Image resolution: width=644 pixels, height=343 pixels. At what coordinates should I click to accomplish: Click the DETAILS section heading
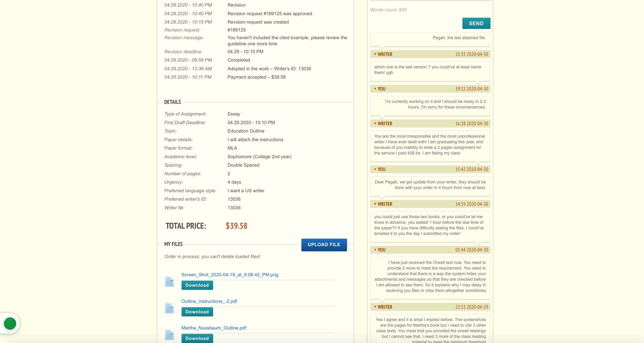172,102
